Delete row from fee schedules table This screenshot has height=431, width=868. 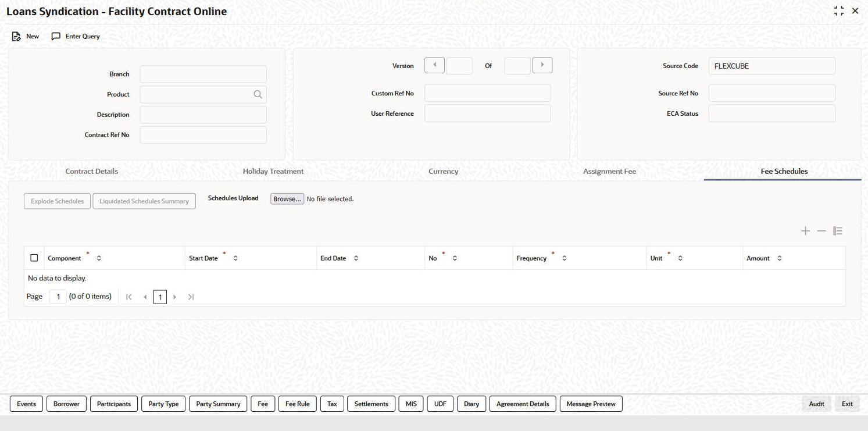click(x=821, y=231)
